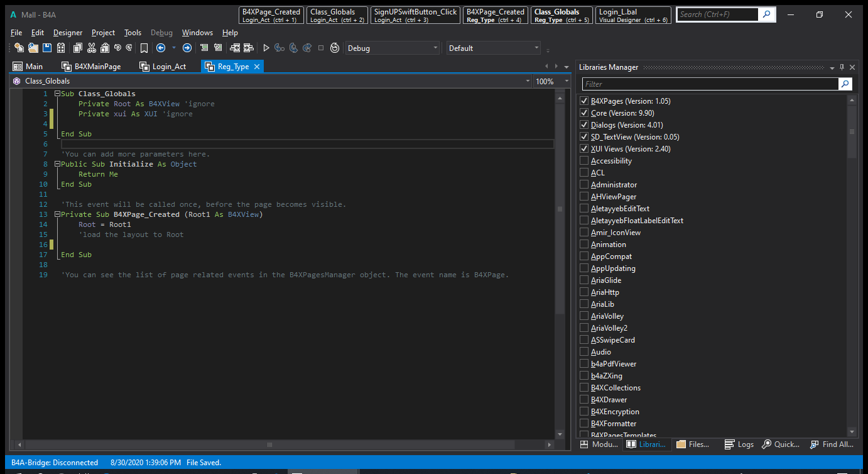
Task: Open the Logs panel tab
Action: point(739,444)
